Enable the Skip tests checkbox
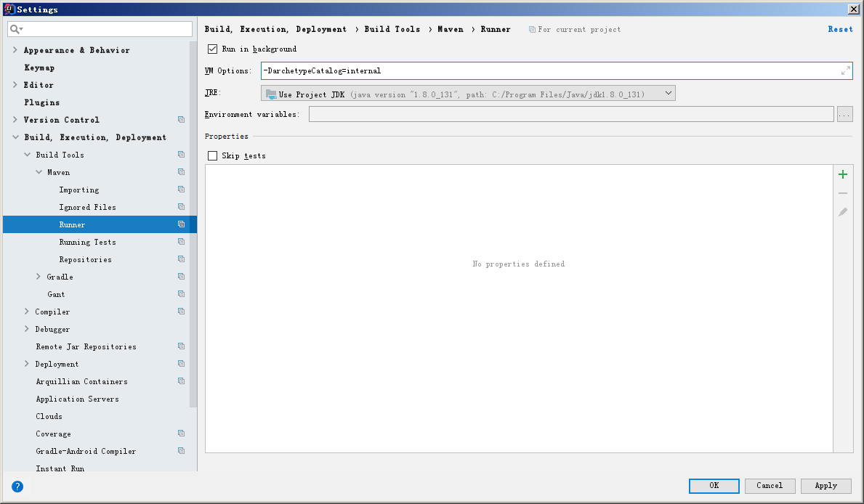This screenshot has height=504, width=864. pyautogui.click(x=213, y=156)
